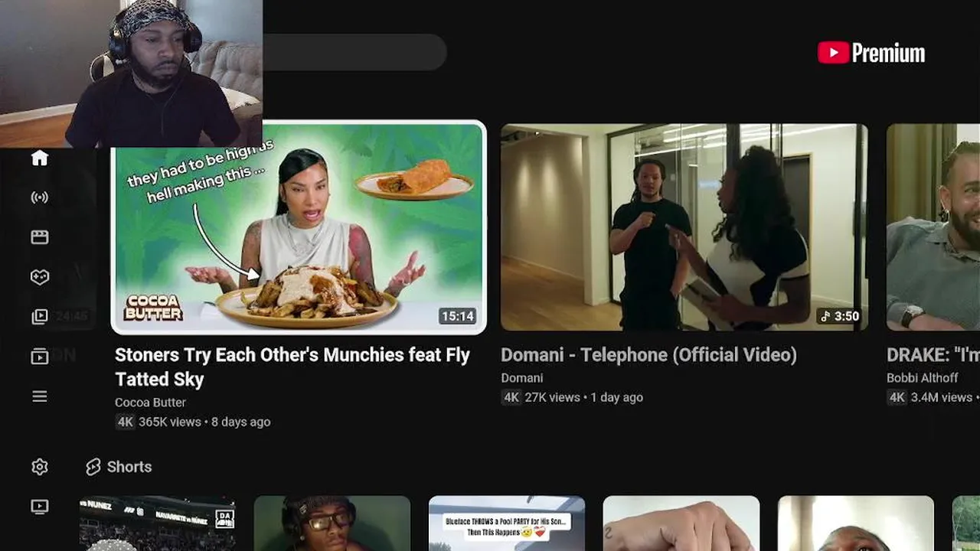Open the Settings gear icon
This screenshot has width=980, height=551.
40,467
